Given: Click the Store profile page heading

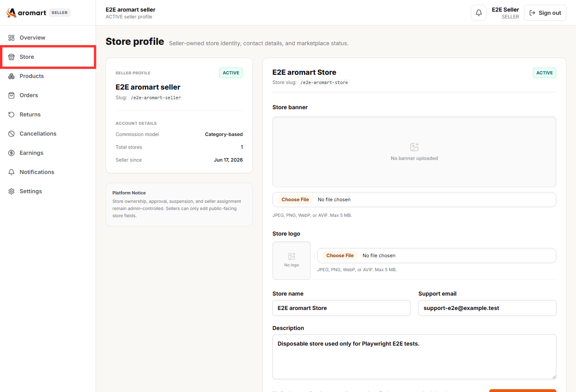Looking at the screenshot, I should [x=135, y=42].
